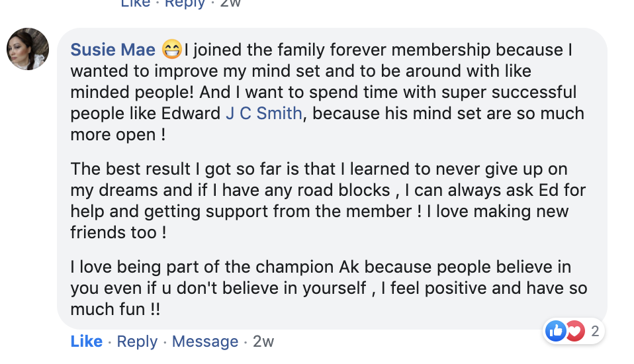Open the J C Smith tagged profile

click(x=264, y=113)
